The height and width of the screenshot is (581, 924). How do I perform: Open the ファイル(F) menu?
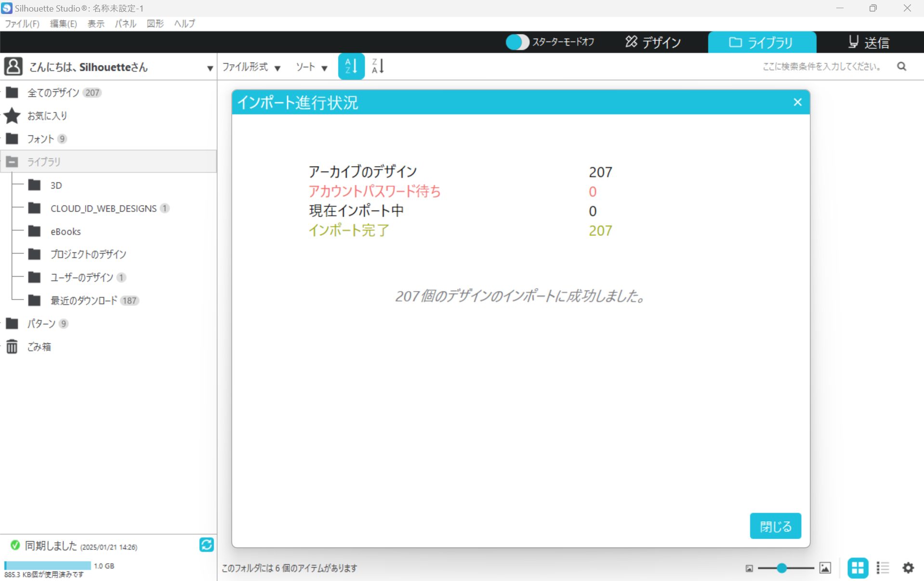point(22,24)
